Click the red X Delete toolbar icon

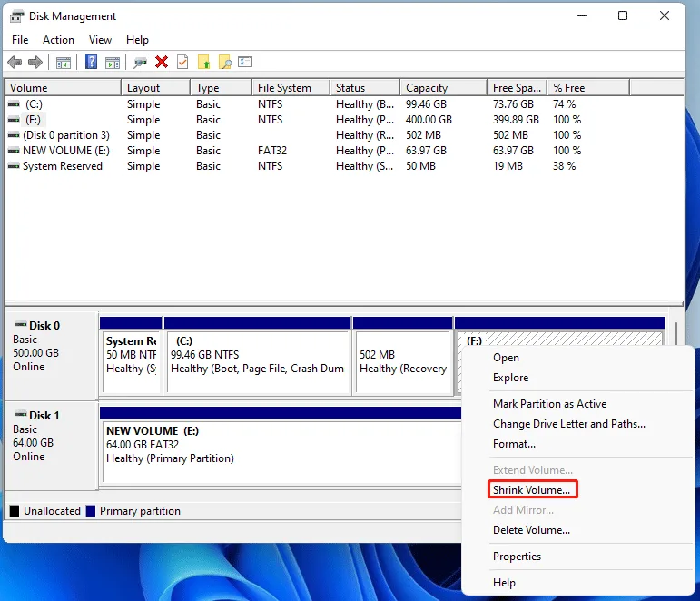(x=162, y=62)
